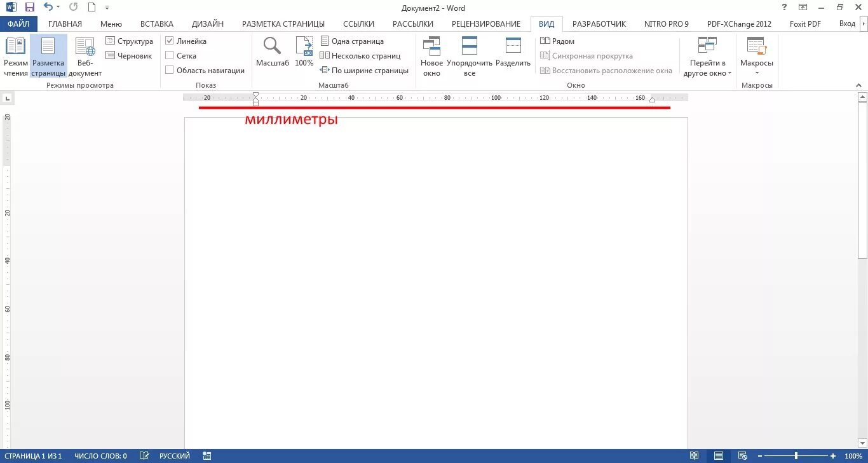This screenshot has height=463, width=868.
Task: Click Разделить to split the window
Action: click(513, 52)
